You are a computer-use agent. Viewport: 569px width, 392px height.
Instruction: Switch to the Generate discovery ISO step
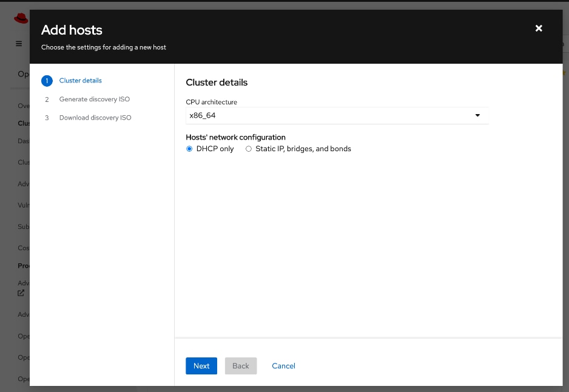pos(93,99)
